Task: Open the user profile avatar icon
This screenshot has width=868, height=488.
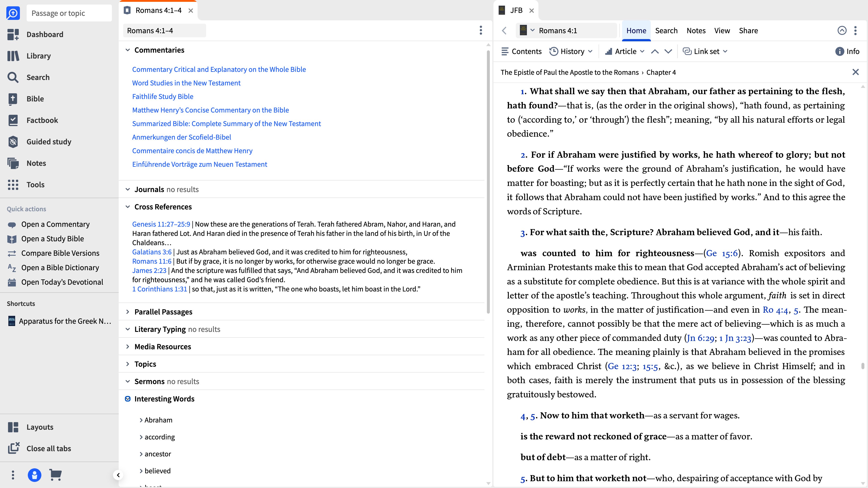Action: (x=34, y=475)
